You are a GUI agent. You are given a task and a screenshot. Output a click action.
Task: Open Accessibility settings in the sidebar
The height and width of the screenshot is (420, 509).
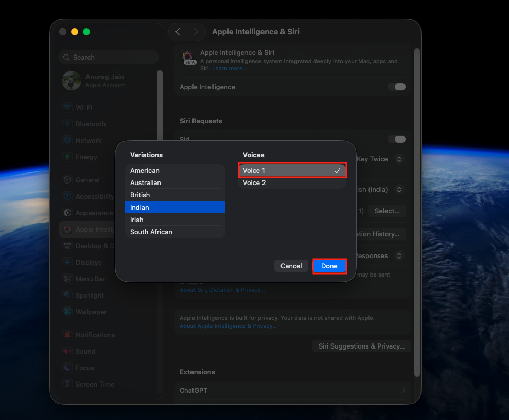(x=94, y=196)
